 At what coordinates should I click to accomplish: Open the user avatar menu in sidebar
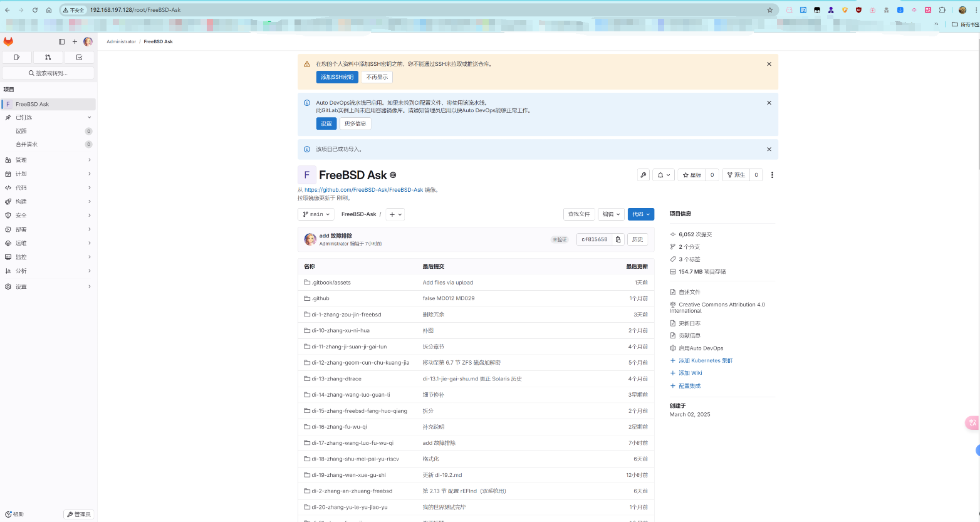(x=88, y=41)
